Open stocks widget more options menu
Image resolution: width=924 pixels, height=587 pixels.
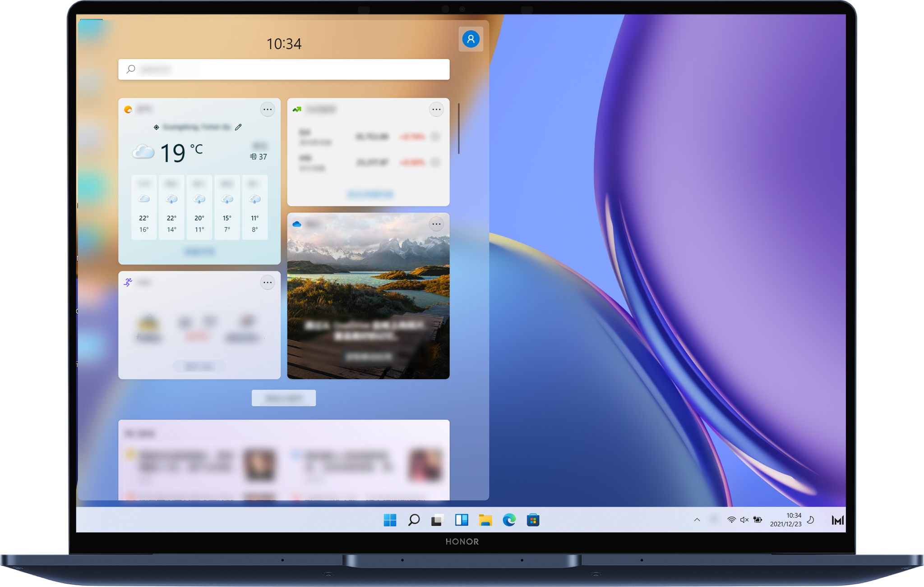pos(436,110)
